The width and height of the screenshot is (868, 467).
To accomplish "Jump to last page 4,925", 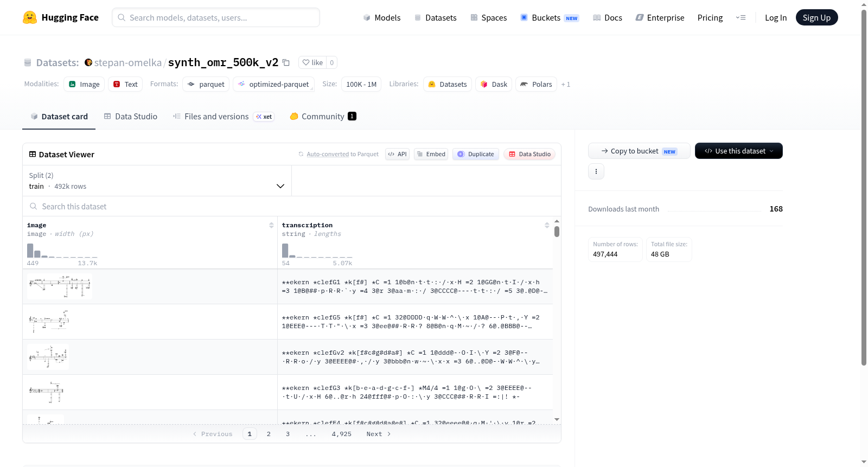I will [342, 434].
